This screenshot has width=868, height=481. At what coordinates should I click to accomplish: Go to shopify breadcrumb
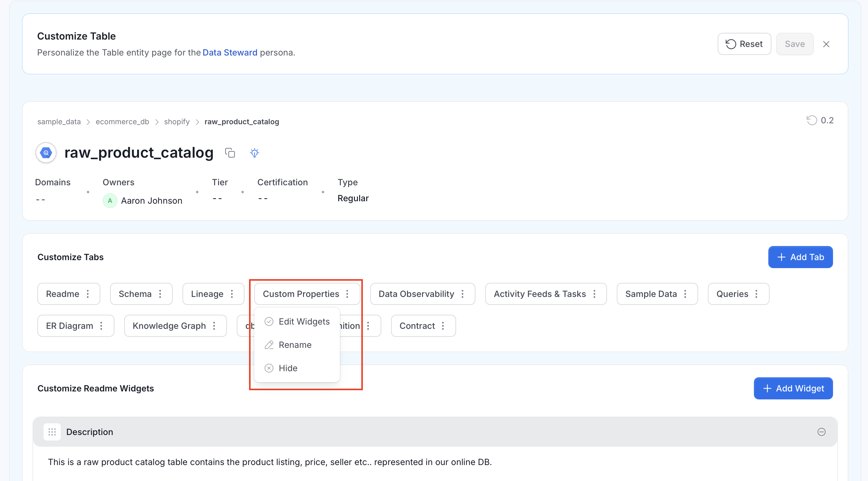pyautogui.click(x=177, y=122)
